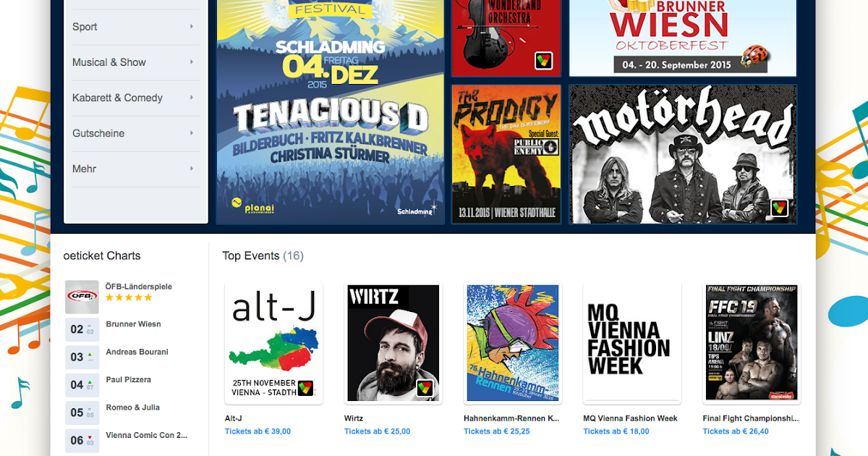The width and height of the screenshot is (868, 456).
Task: Open the Gutscheine menu item
Action: point(98,133)
